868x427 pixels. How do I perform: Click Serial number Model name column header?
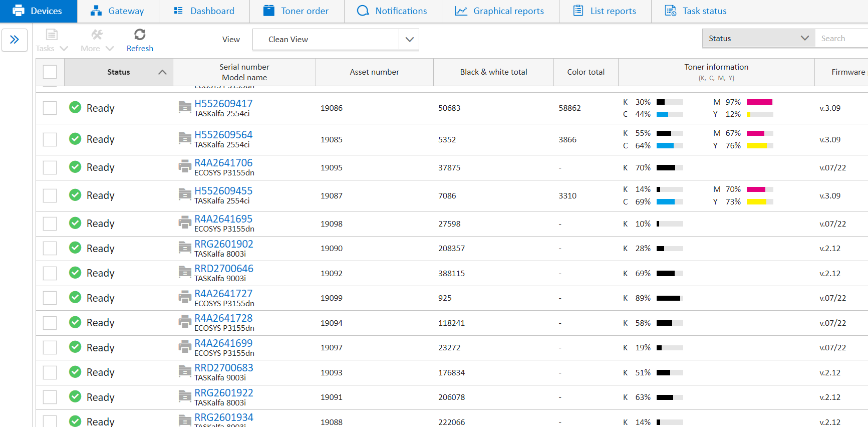244,72
